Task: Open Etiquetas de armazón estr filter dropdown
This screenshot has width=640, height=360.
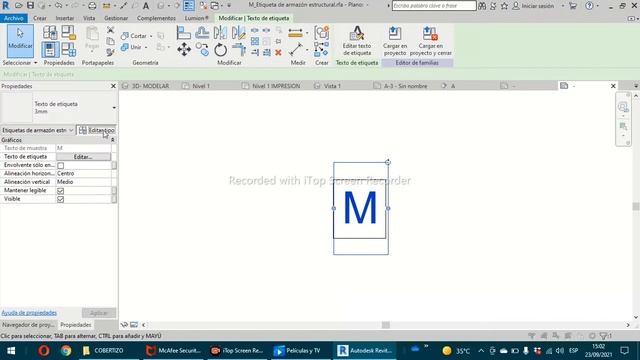Action: [38, 130]
